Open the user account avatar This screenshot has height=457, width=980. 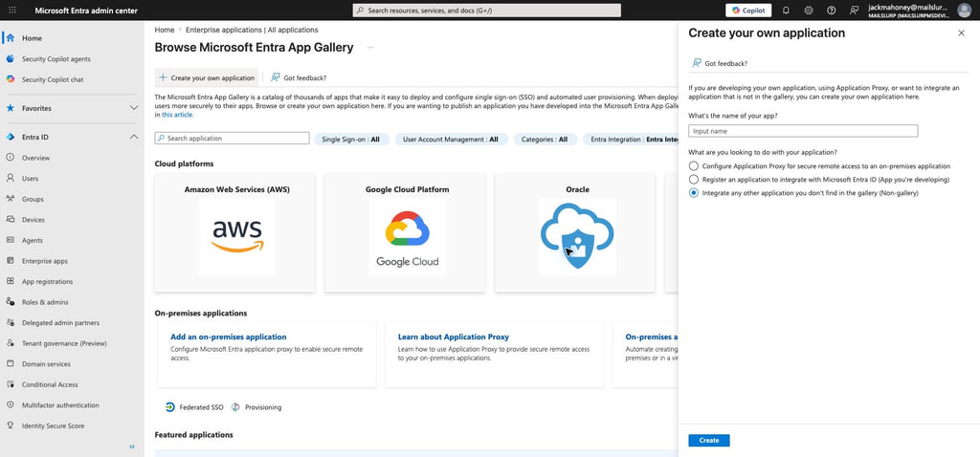[965, 11]
